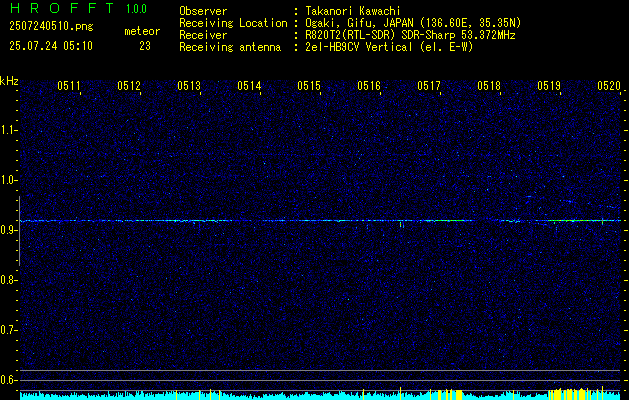Click the meteor label

(142, 31)
